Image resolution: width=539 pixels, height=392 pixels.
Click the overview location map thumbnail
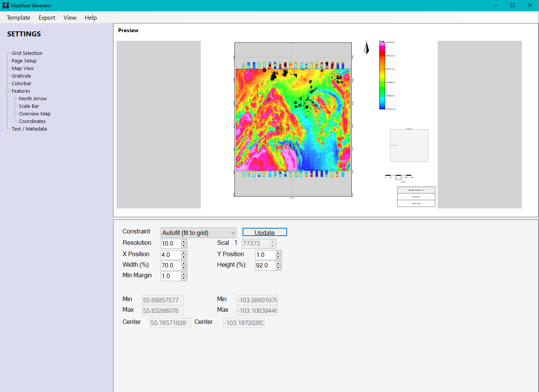[409, 145]
